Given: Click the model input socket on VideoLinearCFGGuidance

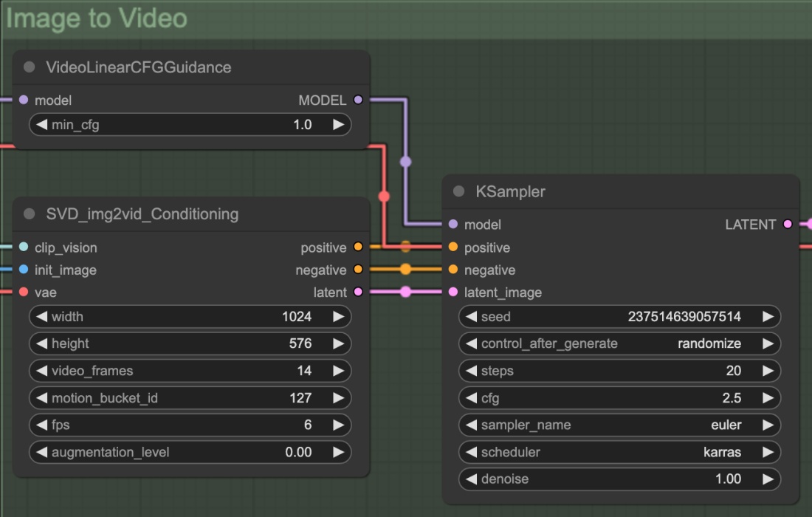Looking at the screenshot, I should (24, 100).
